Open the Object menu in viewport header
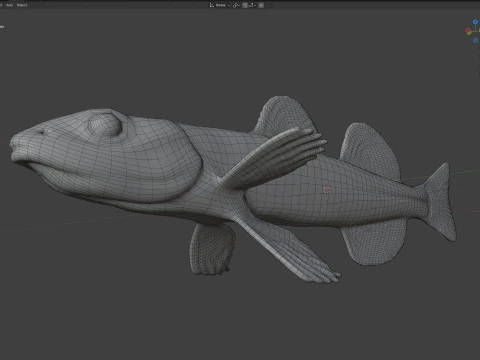The image size is (480, 360). pos(22,5)
